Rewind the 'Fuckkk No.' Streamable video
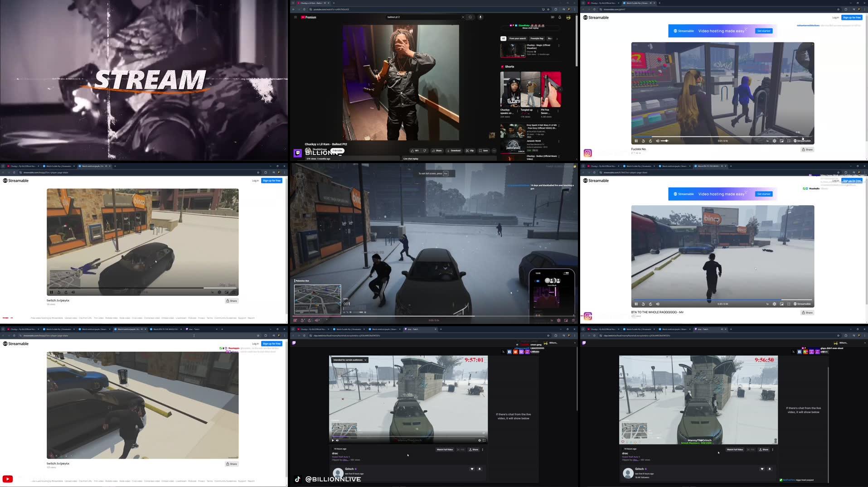 pos(643,141)
